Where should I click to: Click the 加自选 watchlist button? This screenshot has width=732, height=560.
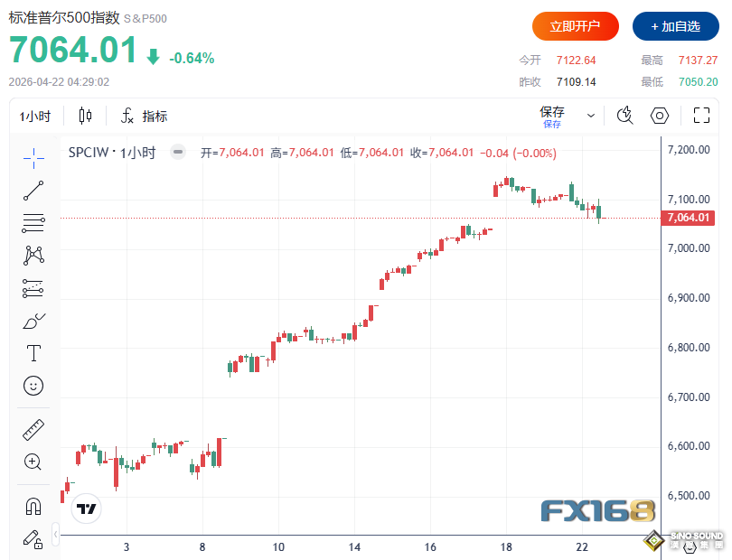click(x=675, y=26)
